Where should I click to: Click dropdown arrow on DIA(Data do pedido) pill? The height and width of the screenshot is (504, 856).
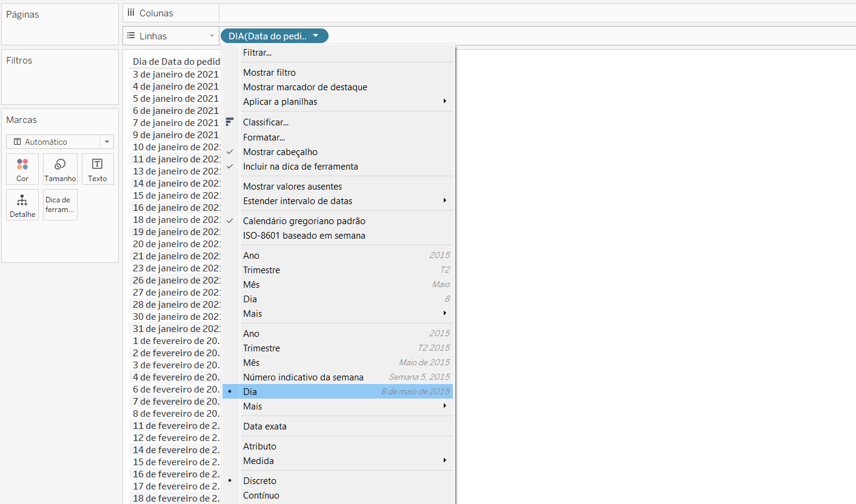click(315, 36)
